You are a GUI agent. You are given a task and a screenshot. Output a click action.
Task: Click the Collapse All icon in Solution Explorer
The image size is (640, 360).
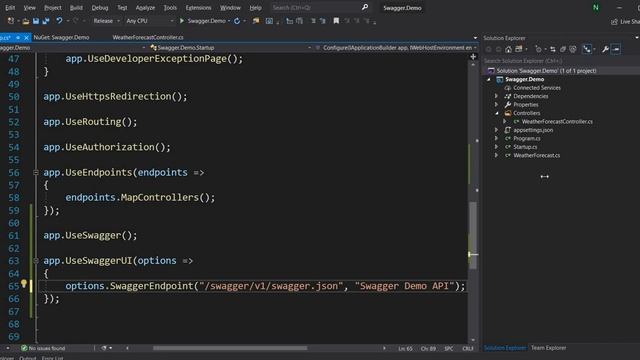pyautogui.click(x=563, y=49)
